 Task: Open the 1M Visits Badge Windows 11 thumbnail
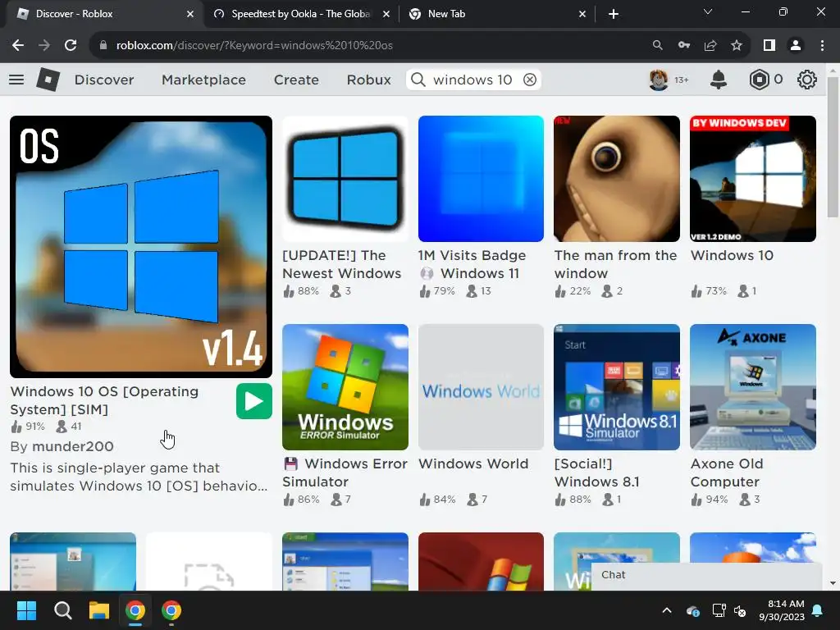coord(481,179)
